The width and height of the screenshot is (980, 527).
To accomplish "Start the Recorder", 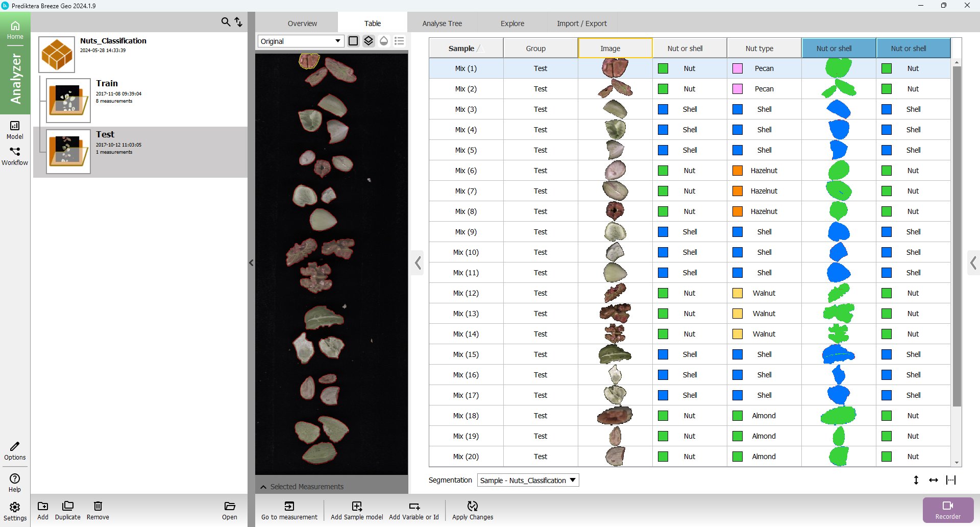I will (x=948, y=510).
